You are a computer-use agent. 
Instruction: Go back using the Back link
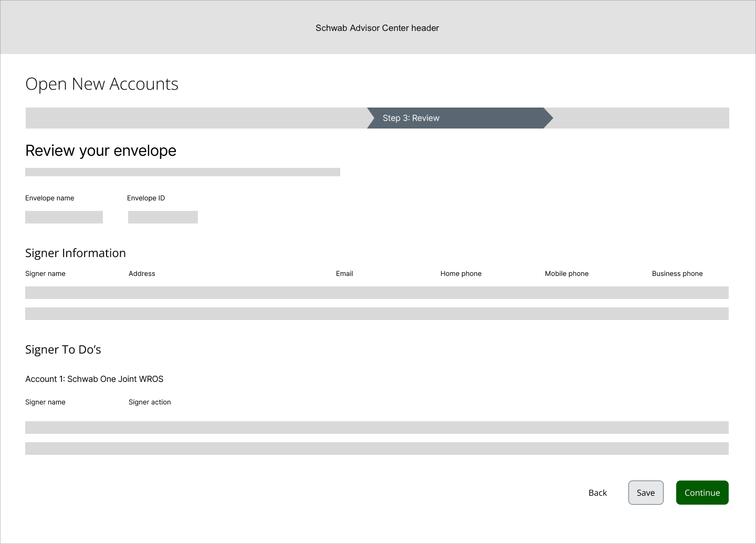click(597, 493)
